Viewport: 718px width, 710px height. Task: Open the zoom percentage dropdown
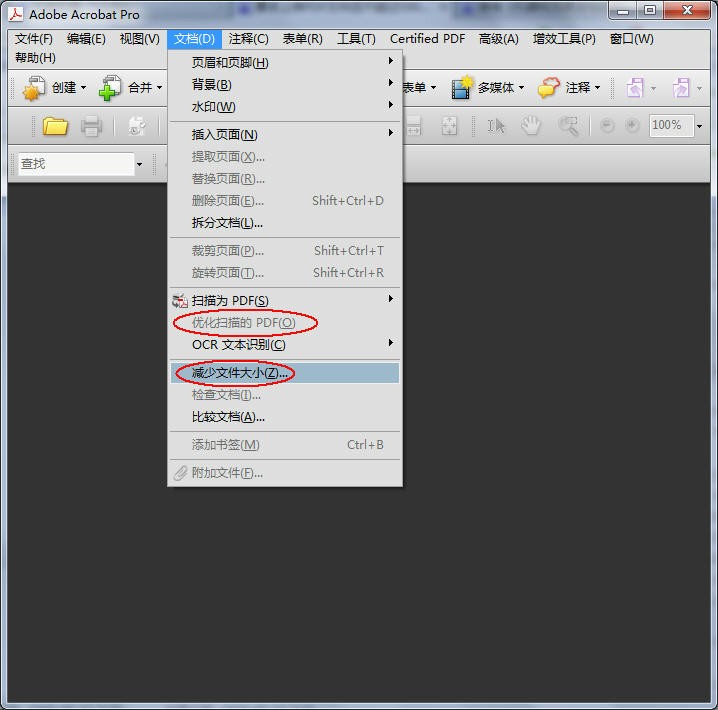click(699, 126)
